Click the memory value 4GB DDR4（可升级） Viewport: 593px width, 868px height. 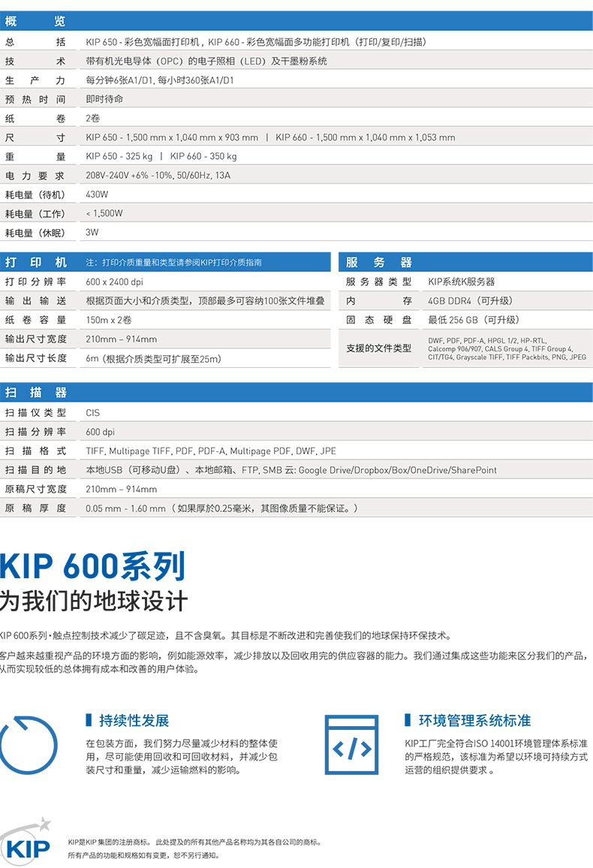point(471,300)
